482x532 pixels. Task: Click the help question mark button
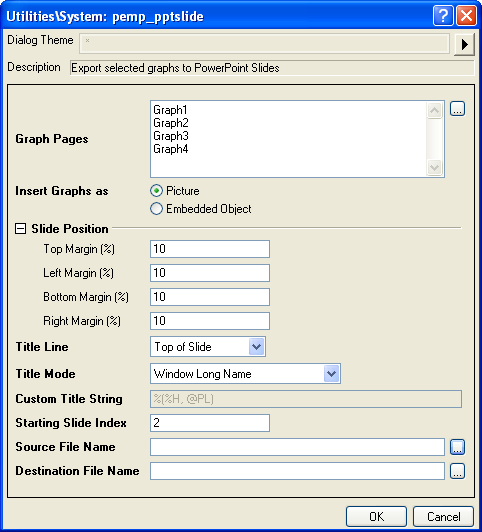point(443,16)
